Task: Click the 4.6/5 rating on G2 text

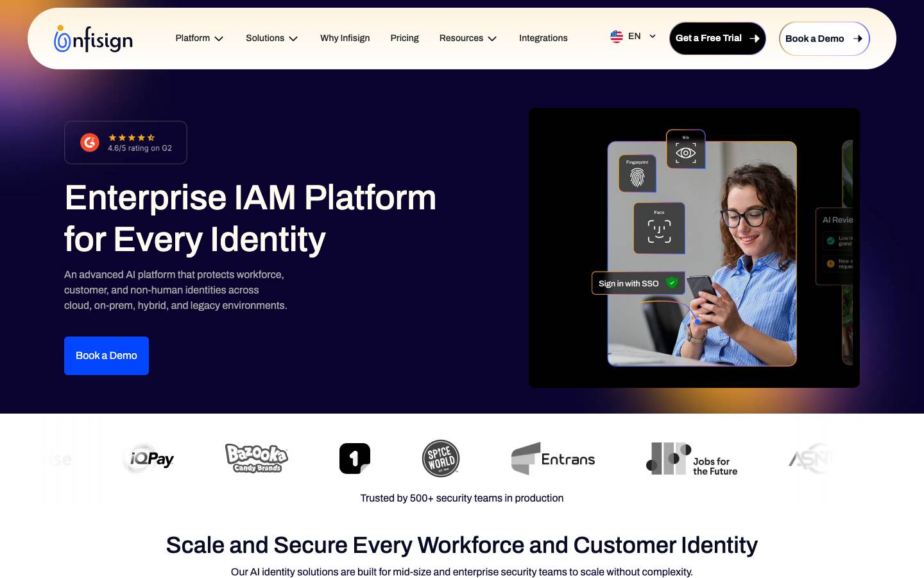Action: point(140,148)
